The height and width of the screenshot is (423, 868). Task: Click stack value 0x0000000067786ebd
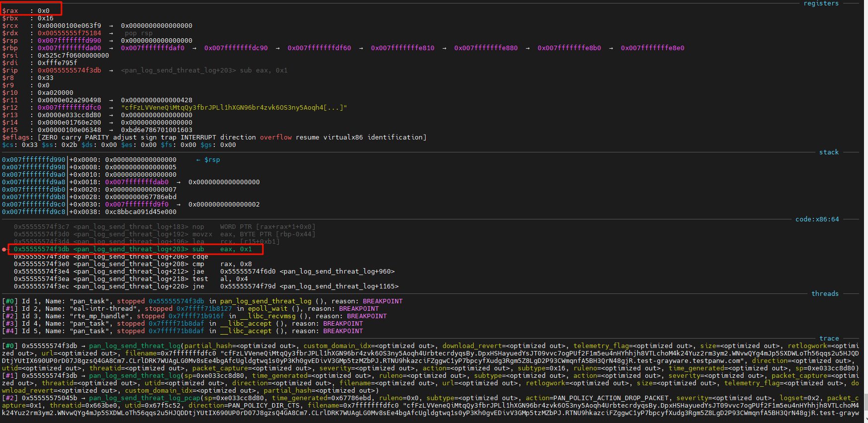[x=141, y=197]
